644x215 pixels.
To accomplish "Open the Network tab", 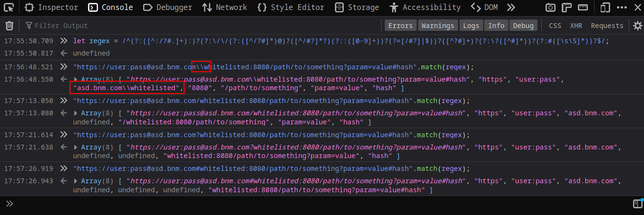I will [x=224, y=8].
